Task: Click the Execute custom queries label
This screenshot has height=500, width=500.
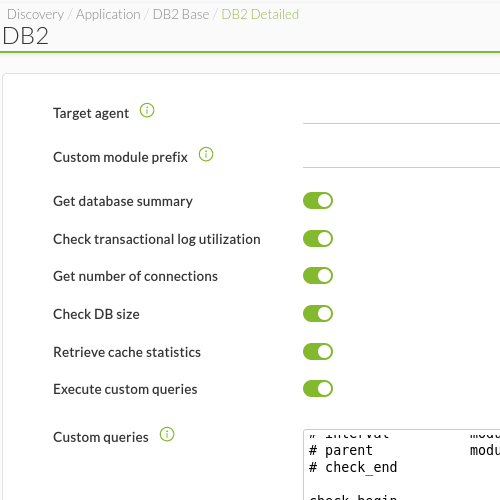Action: point(125,389)
